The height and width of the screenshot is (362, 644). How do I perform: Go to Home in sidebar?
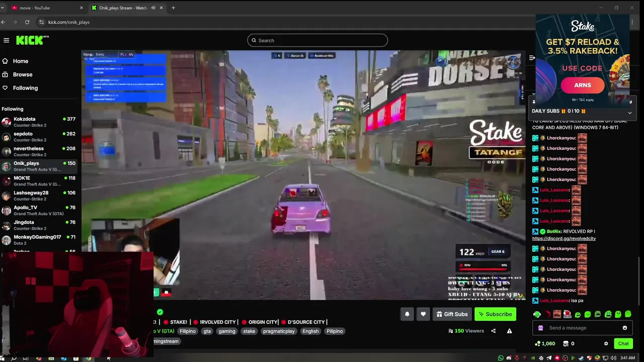21,61
